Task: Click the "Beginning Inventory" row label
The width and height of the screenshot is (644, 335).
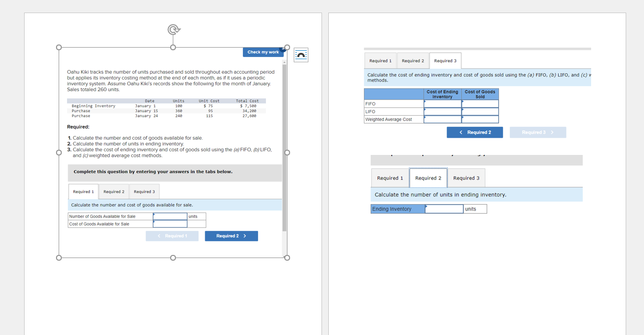Action: (x=93, y=106)
